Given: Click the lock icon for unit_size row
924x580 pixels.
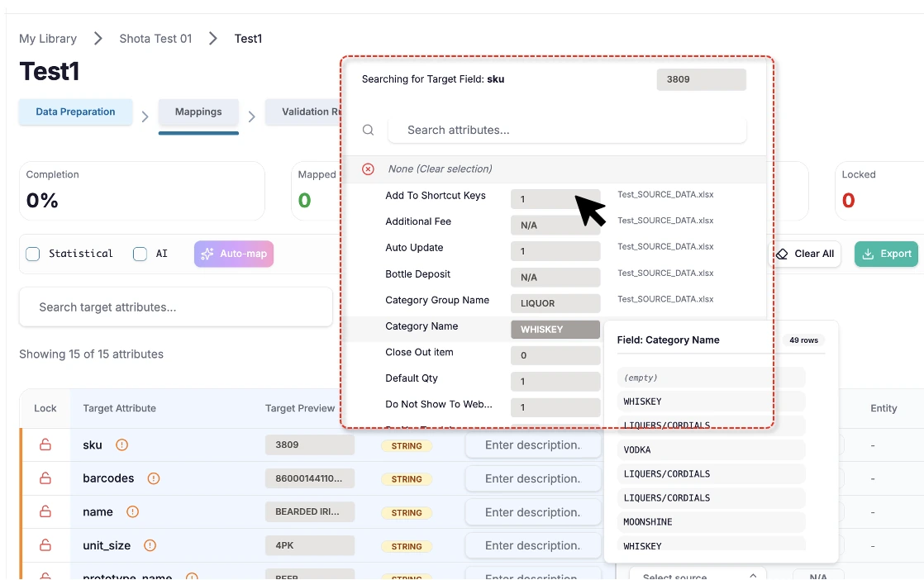Looking at the screenshot, I should tap(45, 545).
